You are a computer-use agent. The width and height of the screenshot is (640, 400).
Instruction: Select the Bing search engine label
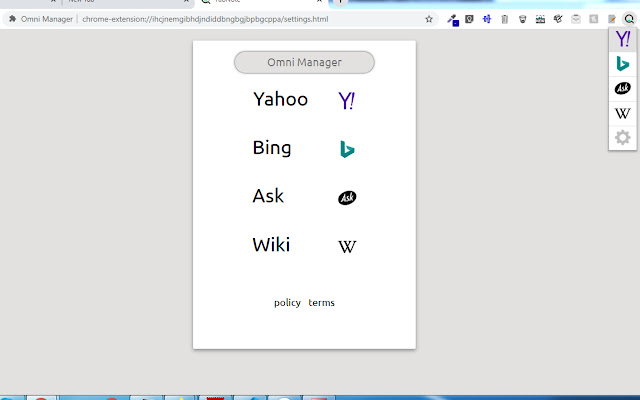272,148
